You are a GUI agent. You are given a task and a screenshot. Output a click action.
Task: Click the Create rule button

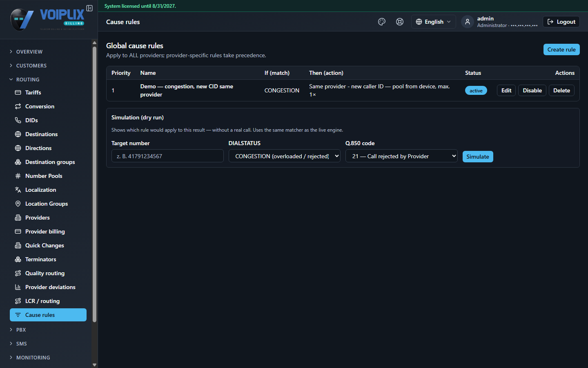(x=561, y=49)
